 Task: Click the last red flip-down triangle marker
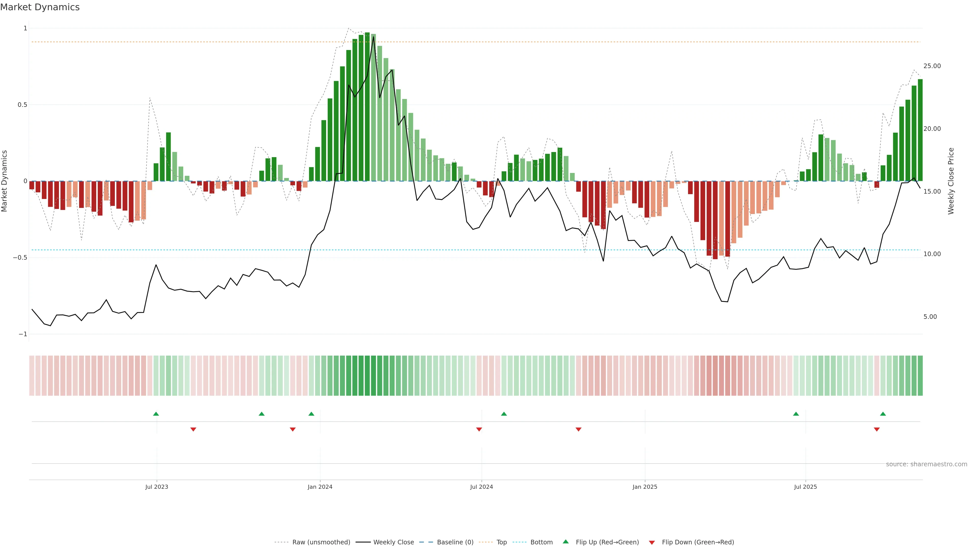click(877, 429)
